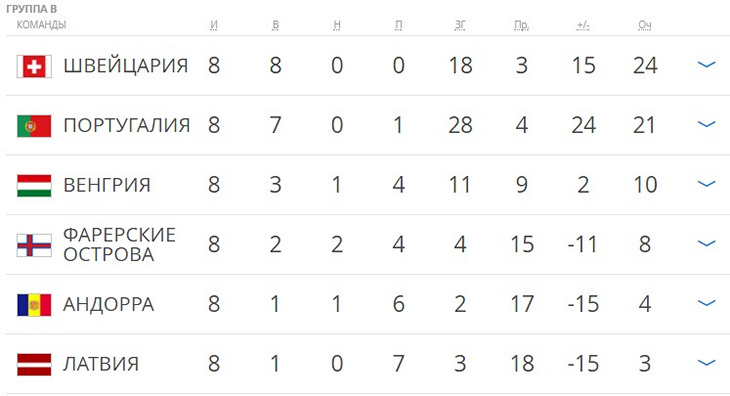Open the ВЕНГРИЯ team name
Screen dimensions: 730x396
tap(107, 185)
